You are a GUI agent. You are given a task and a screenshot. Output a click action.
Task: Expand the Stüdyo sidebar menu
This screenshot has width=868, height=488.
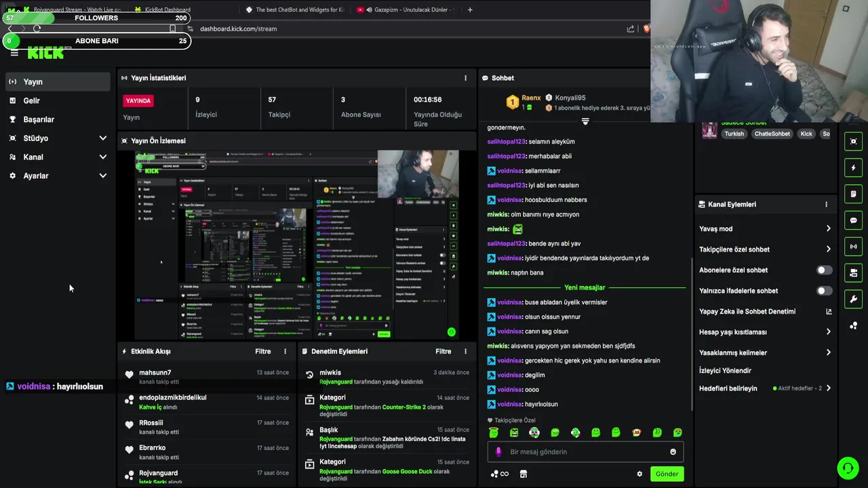tap(58, 138)
